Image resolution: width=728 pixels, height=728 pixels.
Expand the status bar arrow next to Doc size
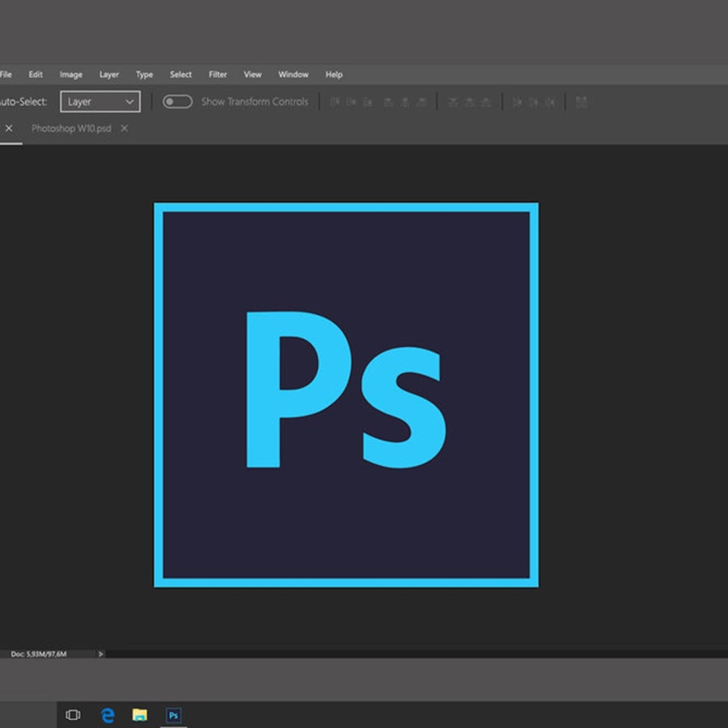(x=100, y=653)
